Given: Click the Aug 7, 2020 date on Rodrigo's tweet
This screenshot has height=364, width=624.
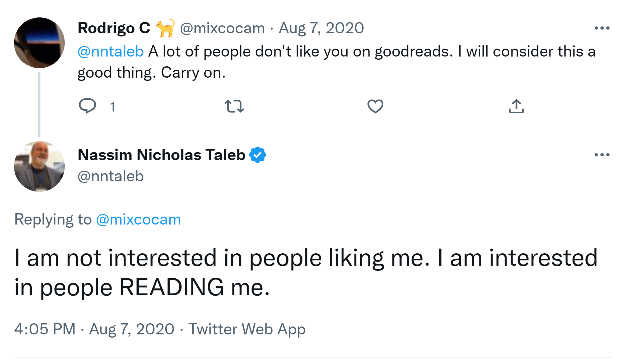Looking at the screenshot, I should [321, 28].
